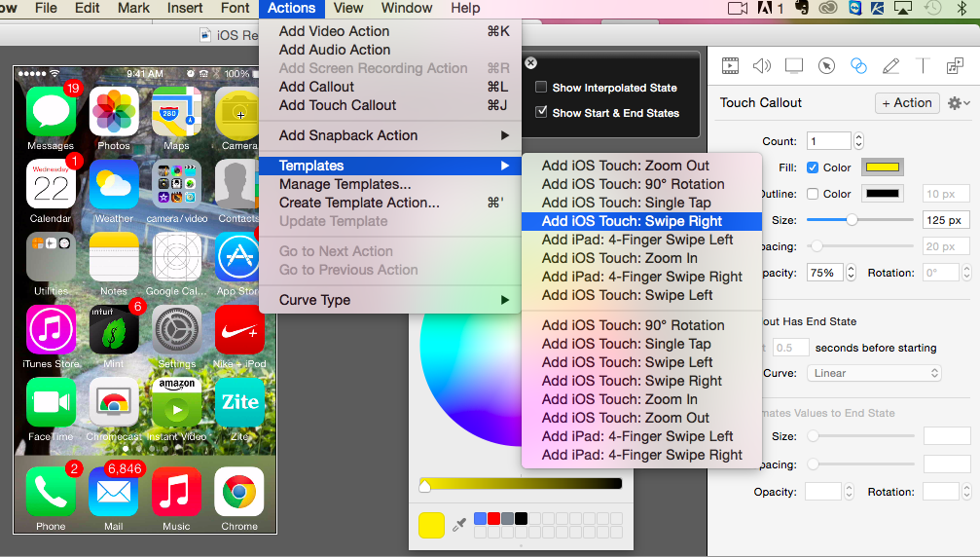Open the Video properties tab icon
Viewport: 980px width, 557px height.
tap(730, 65)
